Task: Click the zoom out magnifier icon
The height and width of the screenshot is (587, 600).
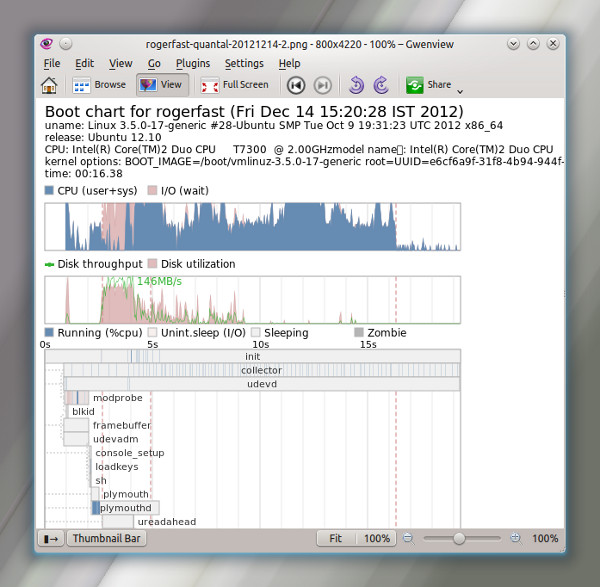Action: tap(408, 538)
